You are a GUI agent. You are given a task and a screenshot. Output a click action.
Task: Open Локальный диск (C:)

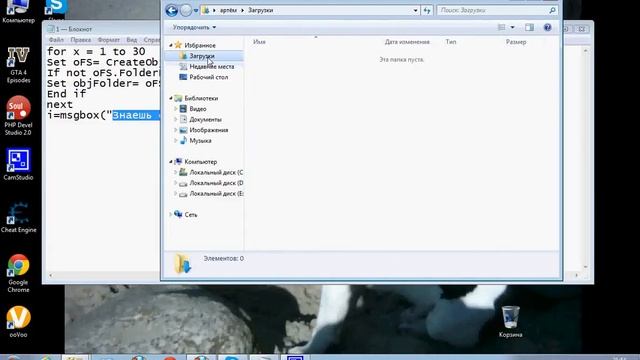(216, 173)
